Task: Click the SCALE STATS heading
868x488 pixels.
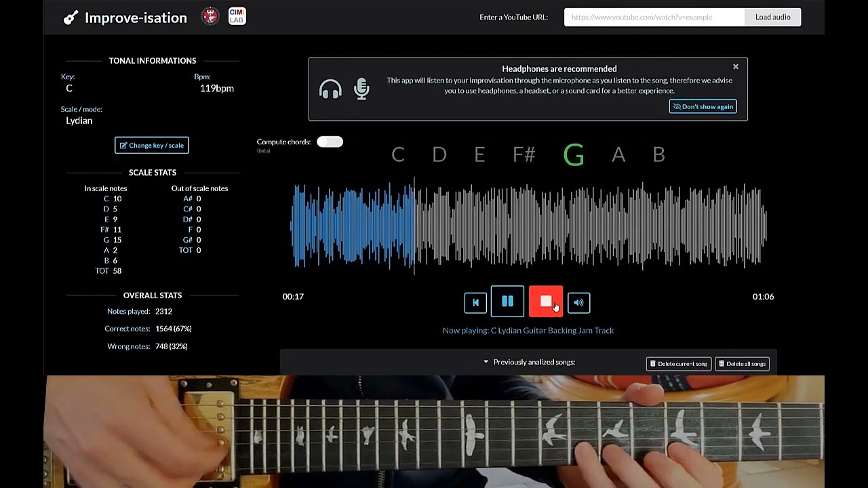Action: (153, 172)
